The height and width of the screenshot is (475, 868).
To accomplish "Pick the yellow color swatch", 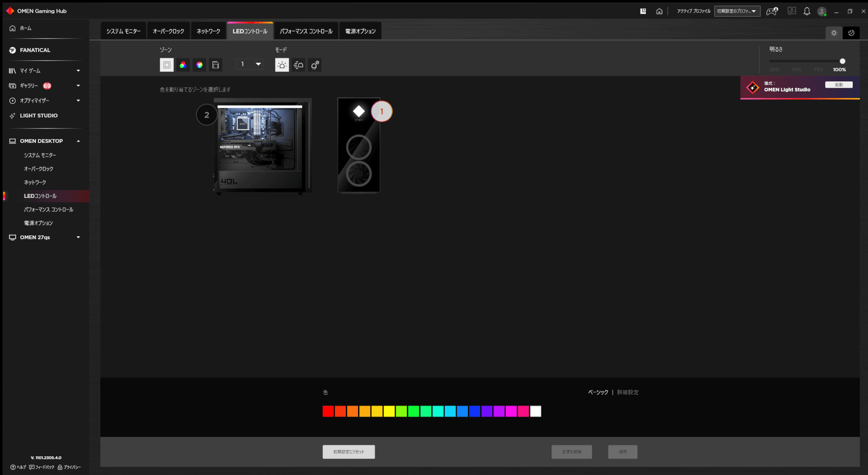I will coord(389,411).
